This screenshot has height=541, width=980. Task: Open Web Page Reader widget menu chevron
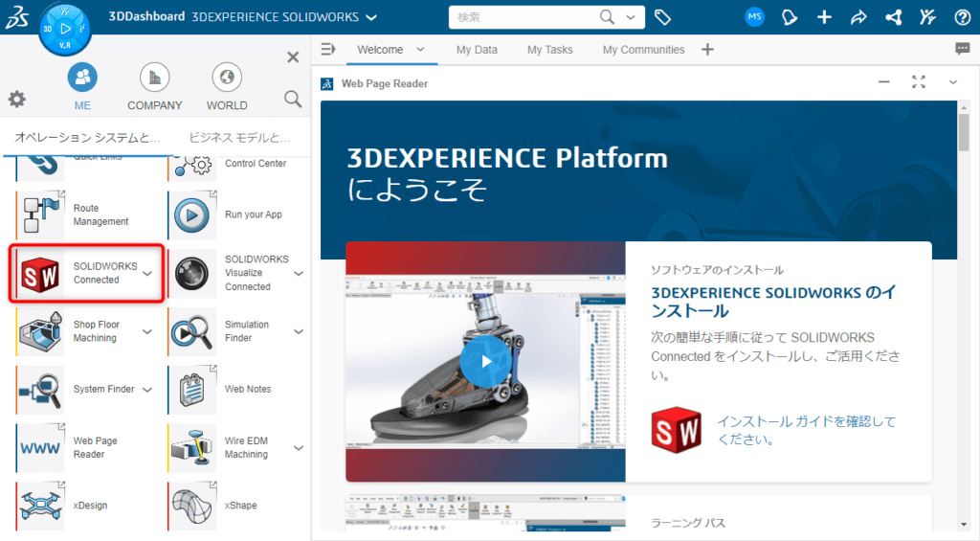coord(953,82)
